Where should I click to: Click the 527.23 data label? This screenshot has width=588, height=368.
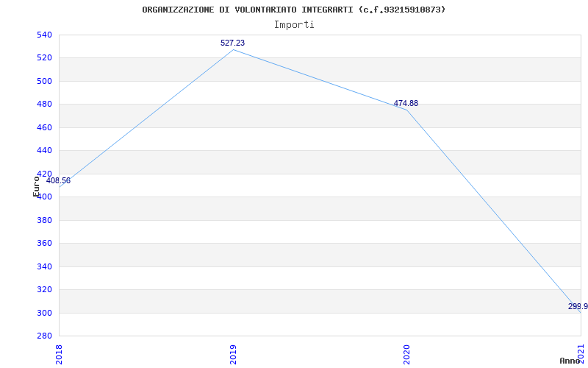[232, 43]
